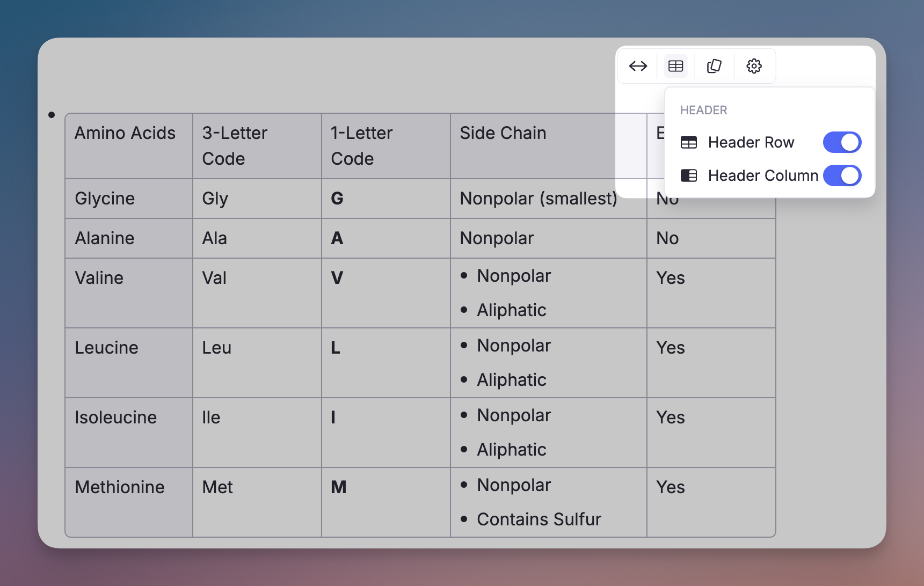Image resolution: width=924 pixels, height=586 pixels.
Task: Click the Contains Sulfur bullet item
Action: [x=539, y=519]
